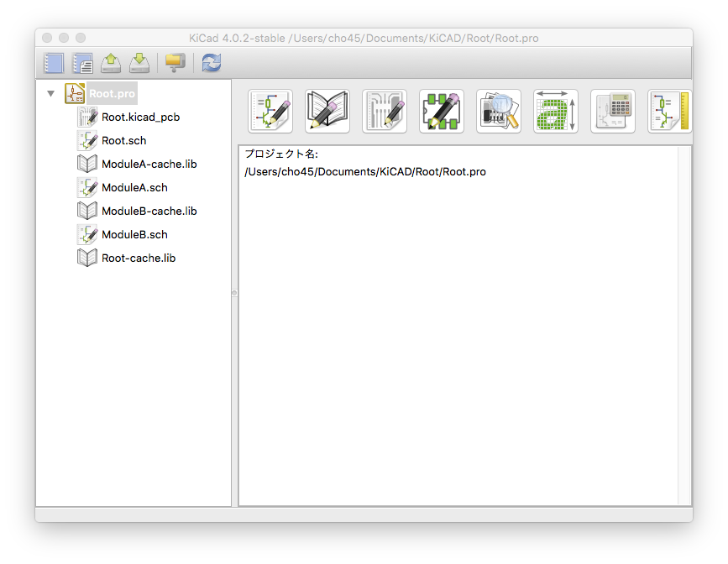Save the project with down-arrow icon
Viewport: 728px width, 564px height.
point(139,63)
